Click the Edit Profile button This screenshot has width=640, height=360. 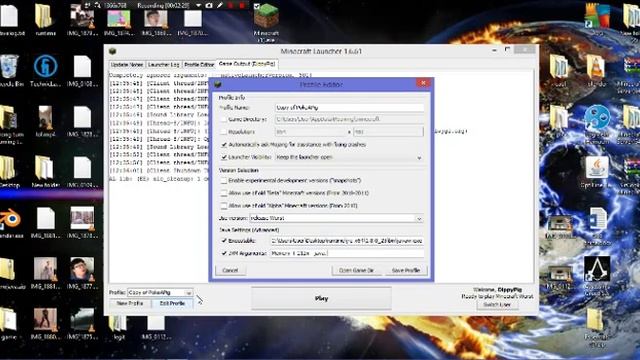pyautogui.click(x=172, y=303)
